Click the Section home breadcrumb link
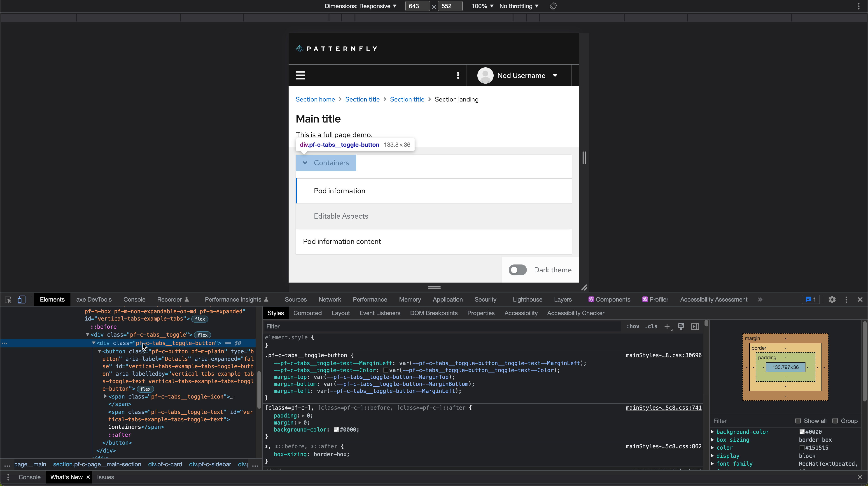Image resolution: width=868 pixels, height=486 pixels. click(315, 99)
